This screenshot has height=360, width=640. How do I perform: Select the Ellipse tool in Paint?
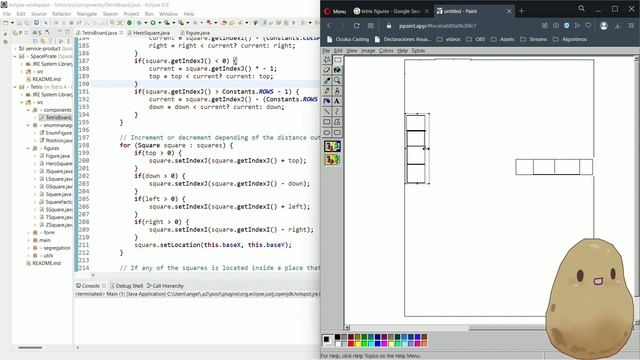click(x=327, y=132)
